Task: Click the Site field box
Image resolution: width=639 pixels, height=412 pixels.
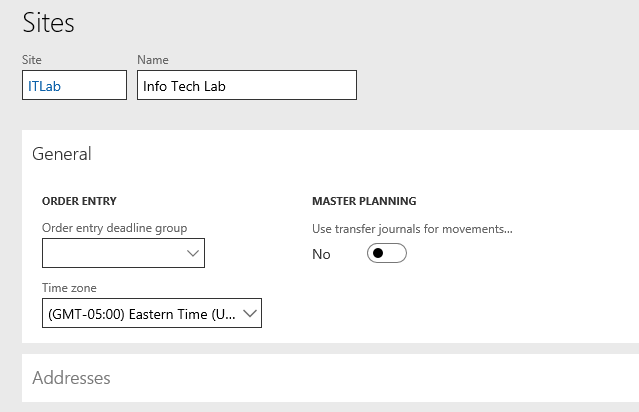Action: 75,85
